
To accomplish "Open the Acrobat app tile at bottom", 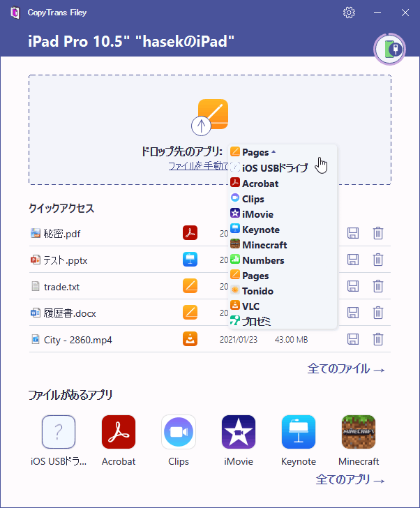I will (x=119, y=440).
